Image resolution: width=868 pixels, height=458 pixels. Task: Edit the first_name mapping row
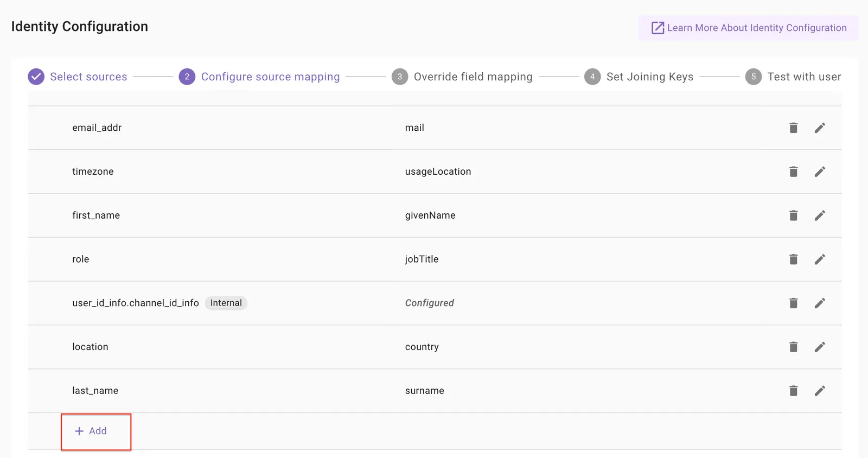[820, 215]
